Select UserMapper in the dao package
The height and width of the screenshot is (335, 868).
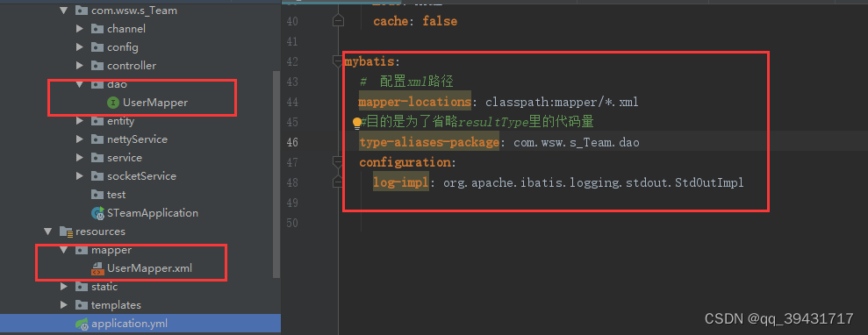click(155, 103)
